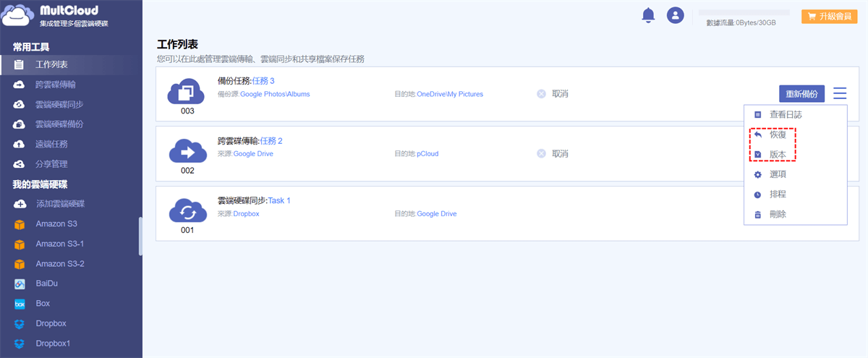Click the 升級會員 upgrade button
The image size is (868, 358).
(x=830, y=16)
